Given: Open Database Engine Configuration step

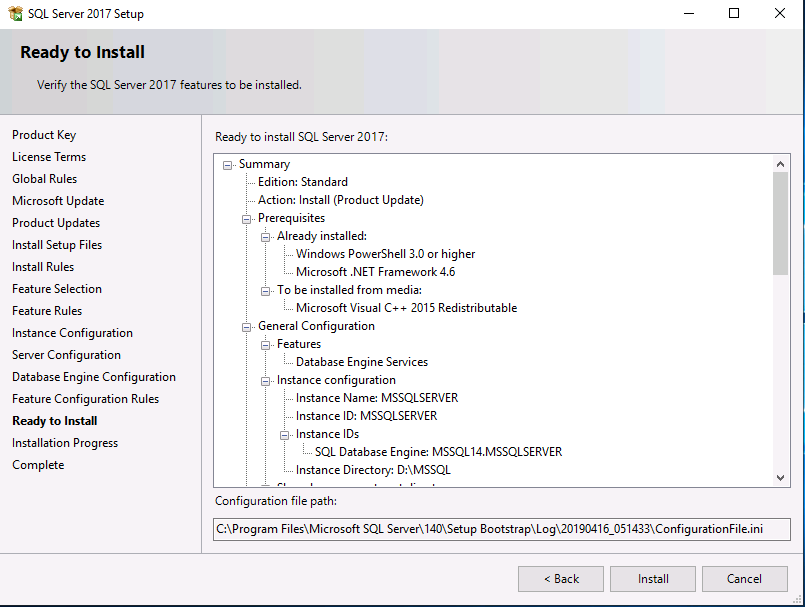Looking at the screenshot, I should tap(94, 377).
